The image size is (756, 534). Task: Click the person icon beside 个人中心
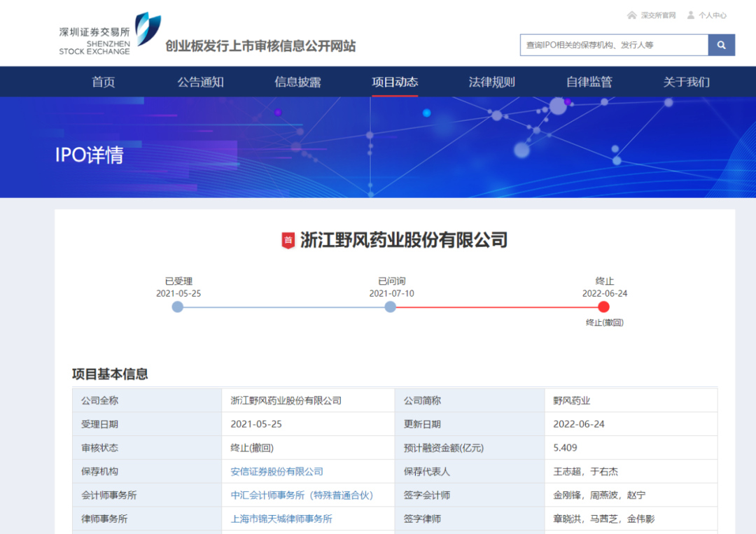pos(690,15)
